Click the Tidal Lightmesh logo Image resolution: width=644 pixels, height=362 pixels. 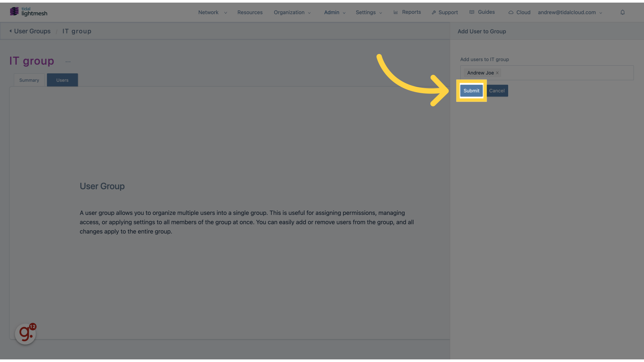pos(29,12)
